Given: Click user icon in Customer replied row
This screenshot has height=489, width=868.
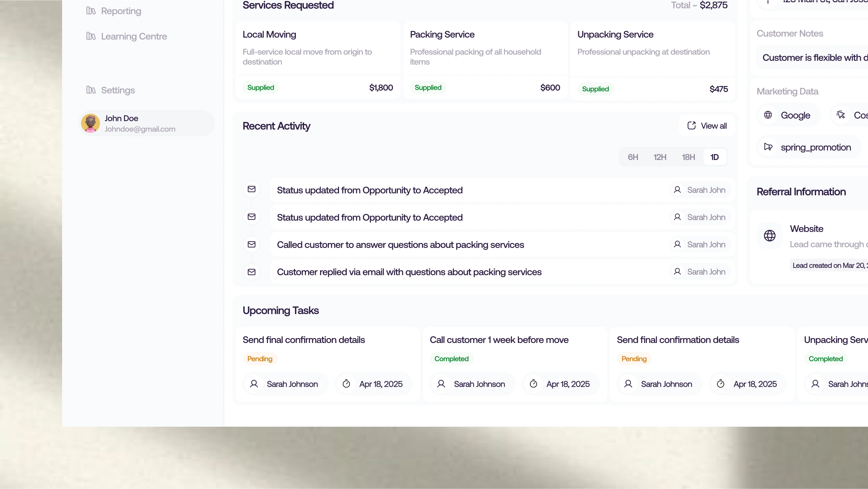Looking at the screenshot, I should [677, 272].
